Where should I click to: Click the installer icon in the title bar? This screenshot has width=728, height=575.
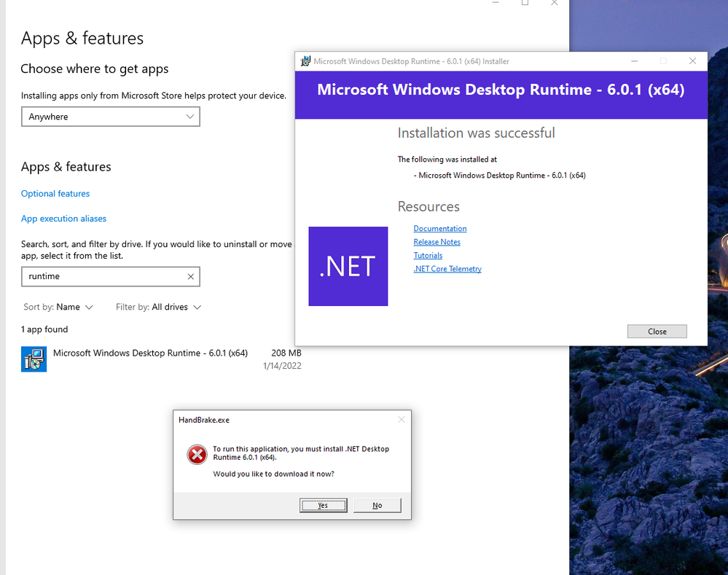305,61
